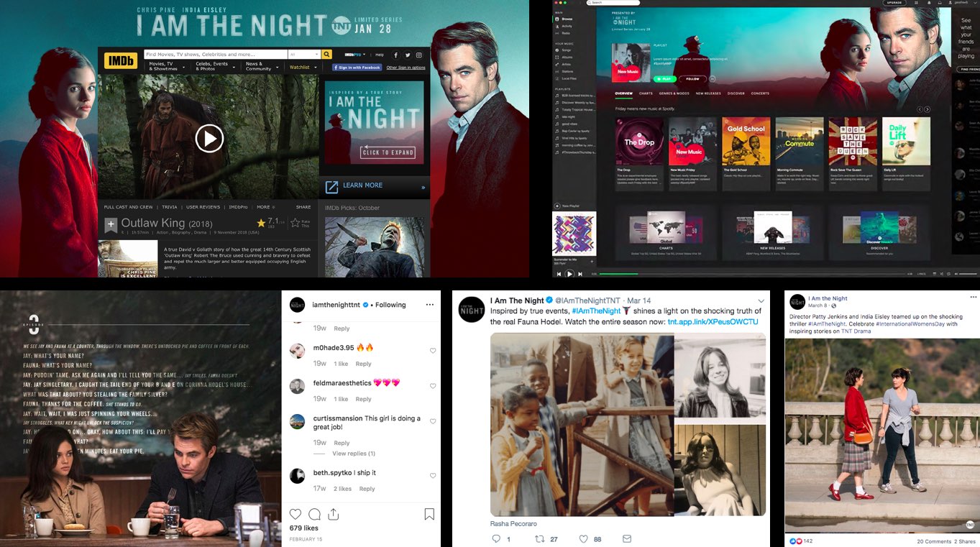980x547 pixels.
Task: Click the IMDb search text field
Action: pos(215,55)
